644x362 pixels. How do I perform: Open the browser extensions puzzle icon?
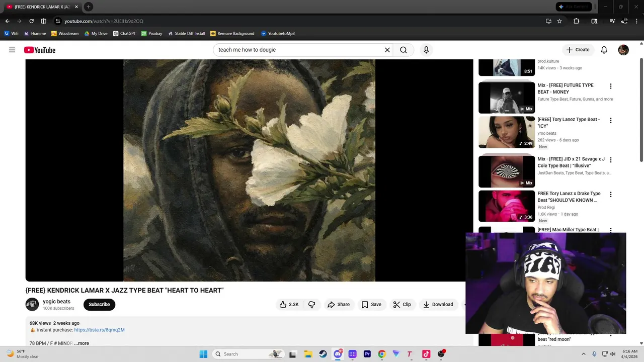(577, 21)
